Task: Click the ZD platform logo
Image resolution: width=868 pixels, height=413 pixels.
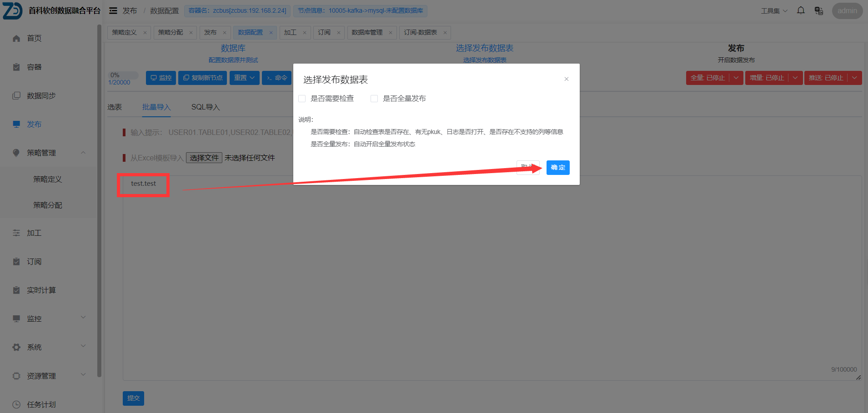Action: [x=11, y=11]
